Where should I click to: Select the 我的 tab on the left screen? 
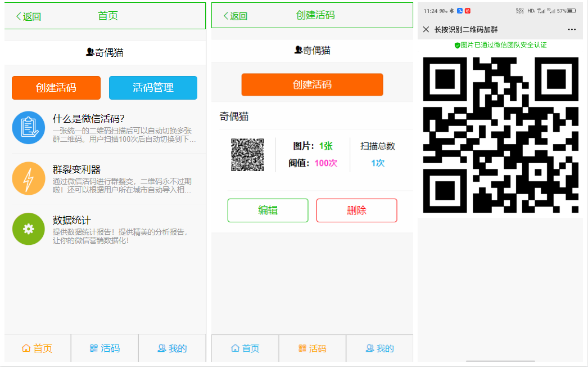pos(173,348)
